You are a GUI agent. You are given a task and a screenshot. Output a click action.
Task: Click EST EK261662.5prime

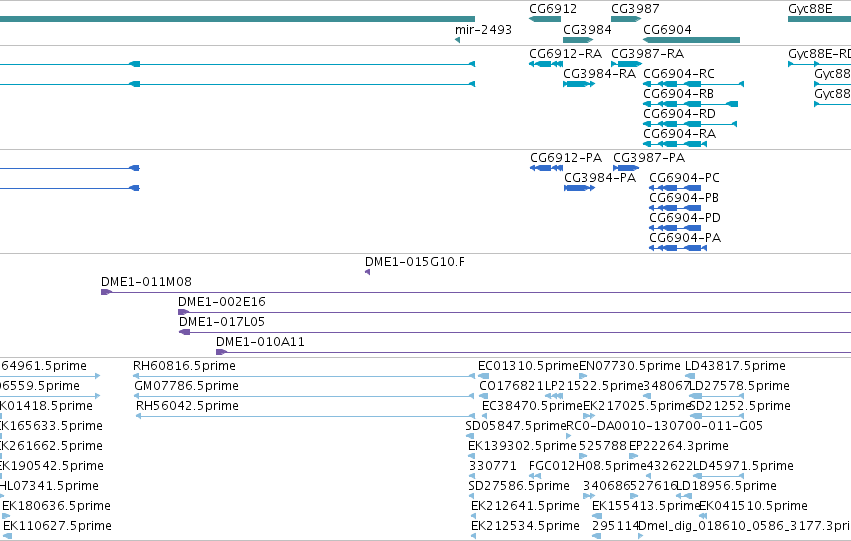pyautogui.click(x=50, y=446)
